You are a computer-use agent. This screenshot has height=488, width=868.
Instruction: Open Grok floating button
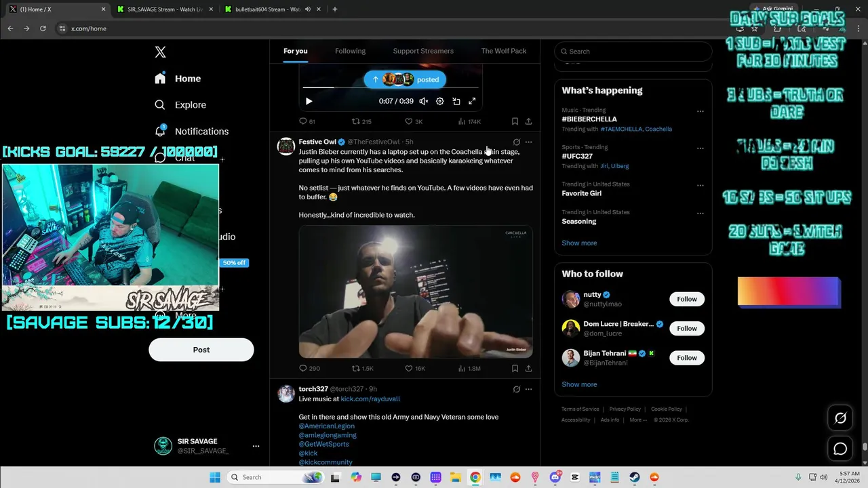tap(840, 418)
